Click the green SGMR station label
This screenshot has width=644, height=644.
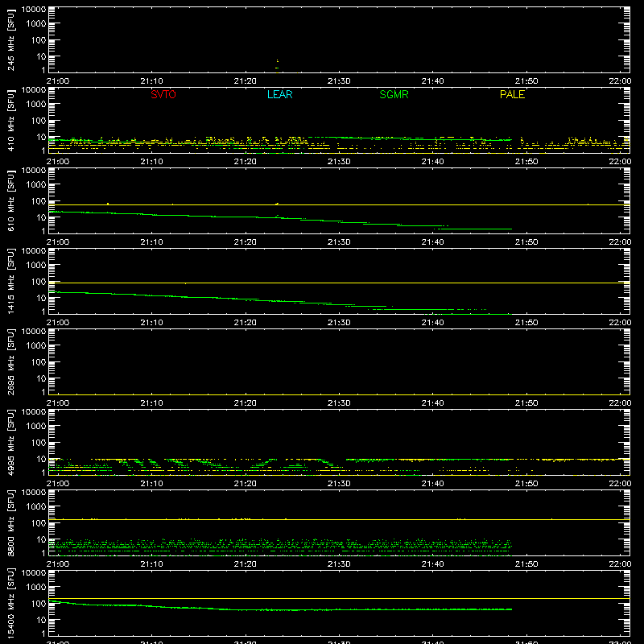click(x=394, y=94)
